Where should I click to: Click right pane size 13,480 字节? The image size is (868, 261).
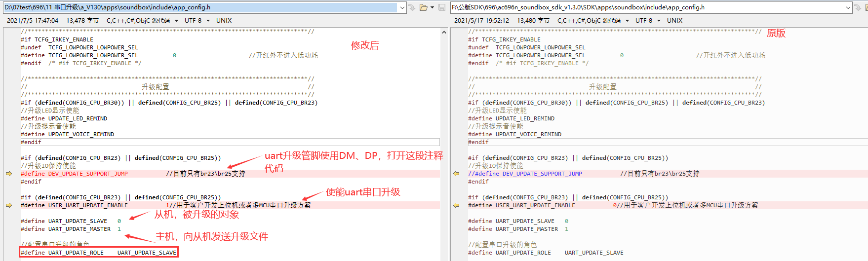533,21
